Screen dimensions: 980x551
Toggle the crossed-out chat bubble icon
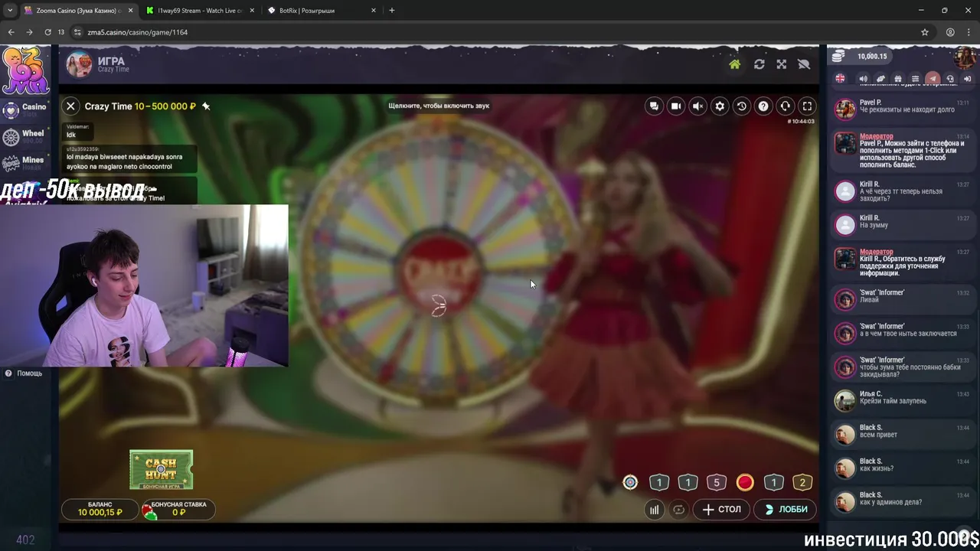pyautogui.click(x=804, y=64)
